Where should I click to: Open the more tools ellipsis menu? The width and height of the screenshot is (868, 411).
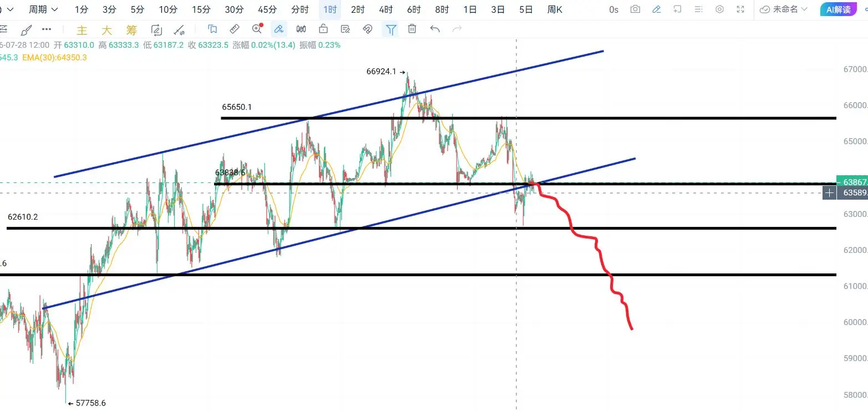point(47,29)
